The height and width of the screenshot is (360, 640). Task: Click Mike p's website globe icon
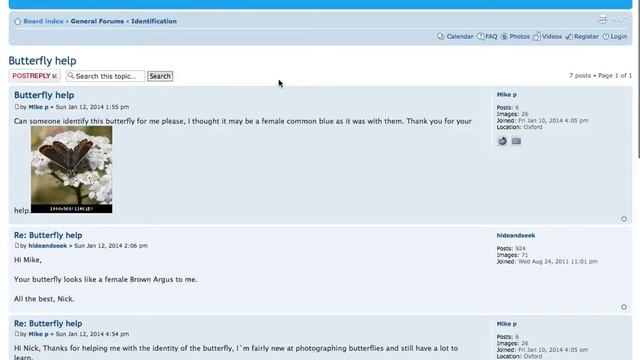click(x=502, y=141)
